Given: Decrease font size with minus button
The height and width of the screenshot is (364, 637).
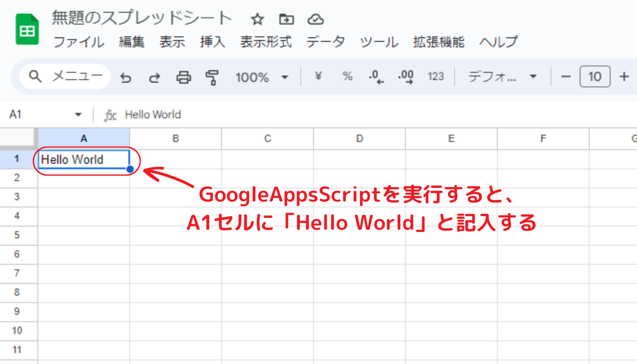Looking at the screenshot, I should tap(566, 76).
